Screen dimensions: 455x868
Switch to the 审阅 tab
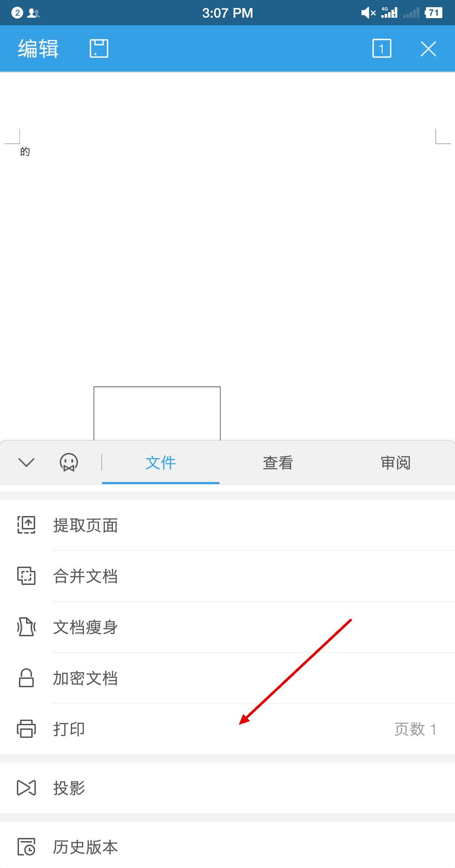pyautogui.click(x=396, y=463)
